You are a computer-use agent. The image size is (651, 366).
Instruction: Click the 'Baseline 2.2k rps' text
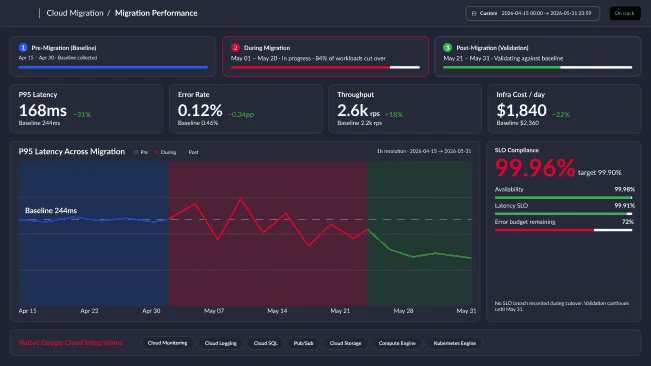coord(360,123)
